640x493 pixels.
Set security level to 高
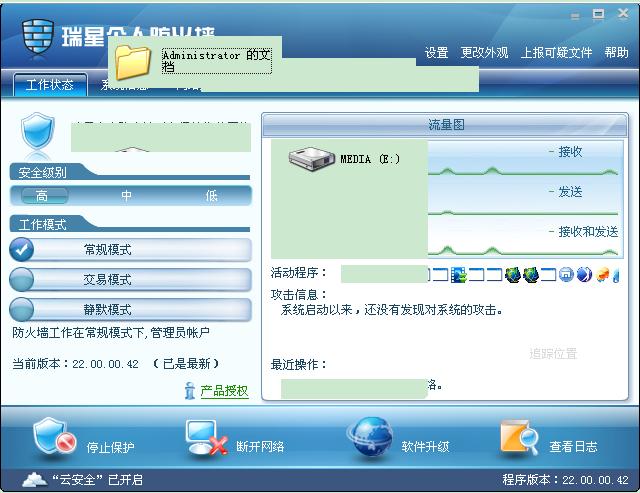tap(42, 196)
